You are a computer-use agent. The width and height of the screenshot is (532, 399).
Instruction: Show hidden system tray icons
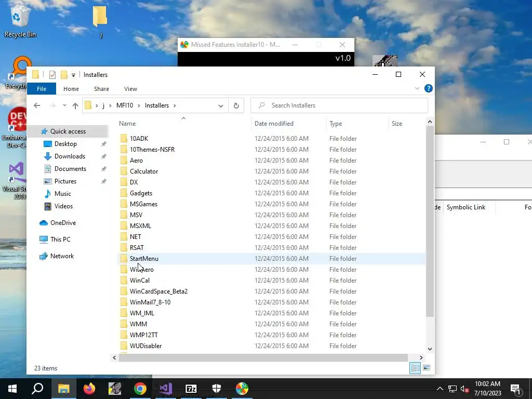440,389
